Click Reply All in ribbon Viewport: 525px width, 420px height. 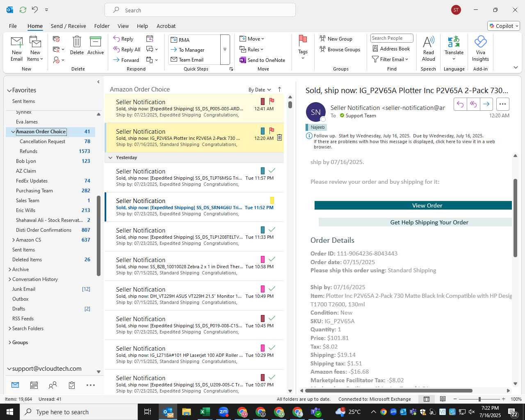point(127,50)
